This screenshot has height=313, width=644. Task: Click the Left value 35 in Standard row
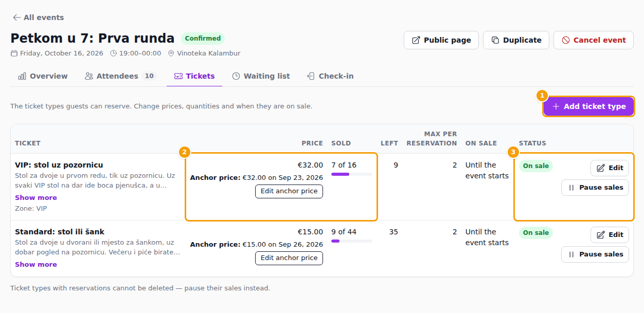tap(393, 232)
